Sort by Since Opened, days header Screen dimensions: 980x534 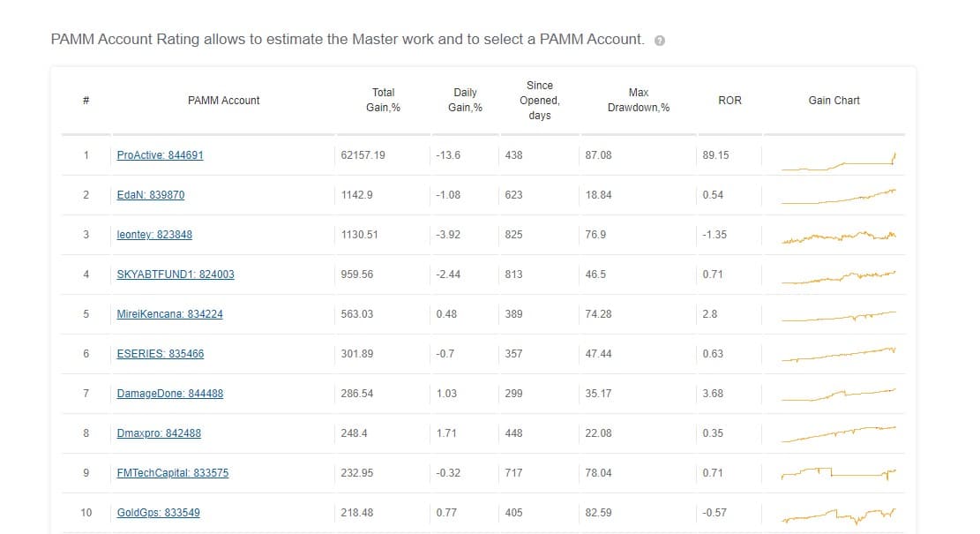539,100
